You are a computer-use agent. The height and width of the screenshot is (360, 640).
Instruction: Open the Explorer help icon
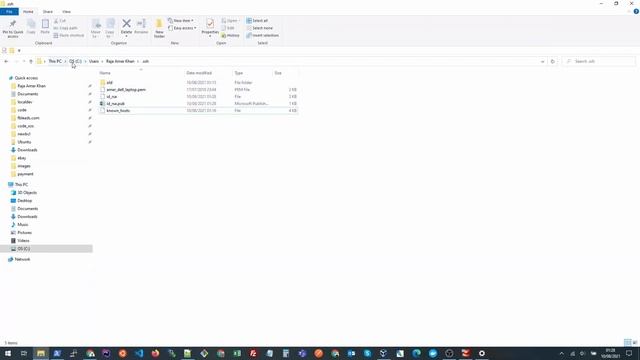(636, 11)
